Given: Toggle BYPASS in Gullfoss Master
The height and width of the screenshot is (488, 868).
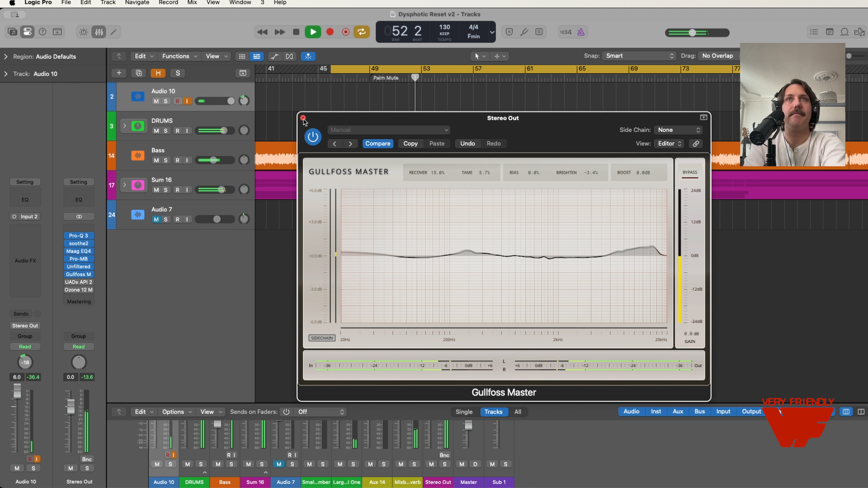Looking at the screenshot, I should [x=690, y=172].
